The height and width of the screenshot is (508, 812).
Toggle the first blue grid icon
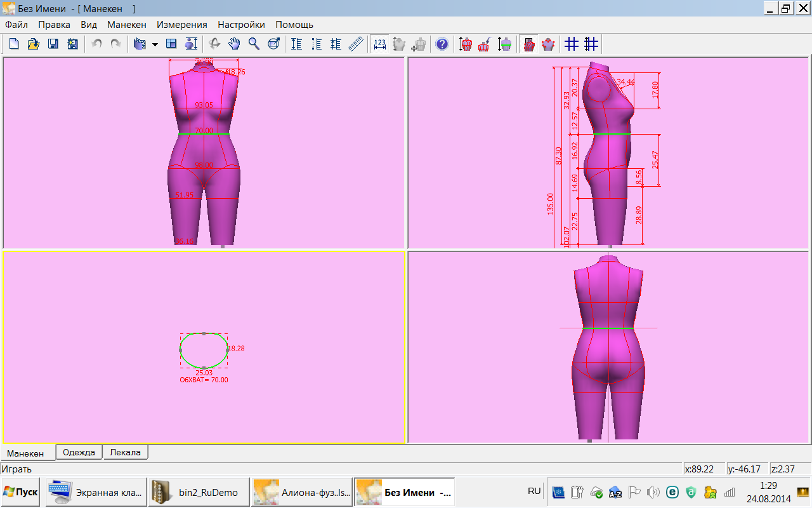coord(572,44)
